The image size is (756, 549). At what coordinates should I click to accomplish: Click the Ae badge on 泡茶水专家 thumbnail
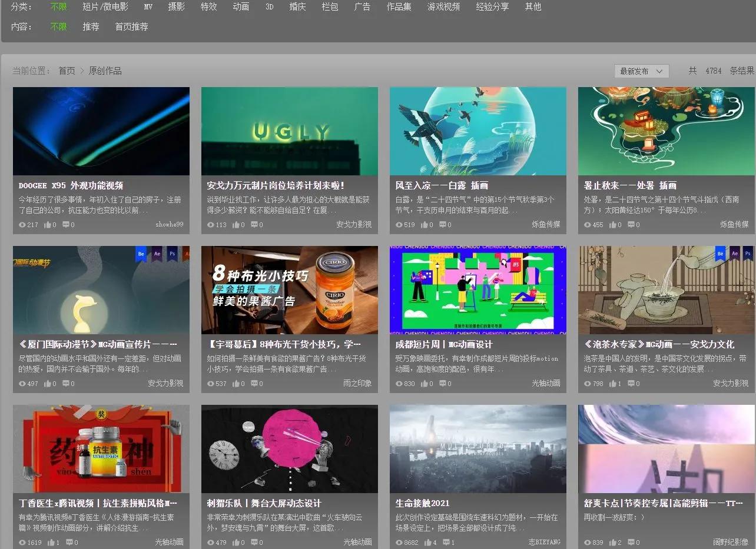point(734,254)
